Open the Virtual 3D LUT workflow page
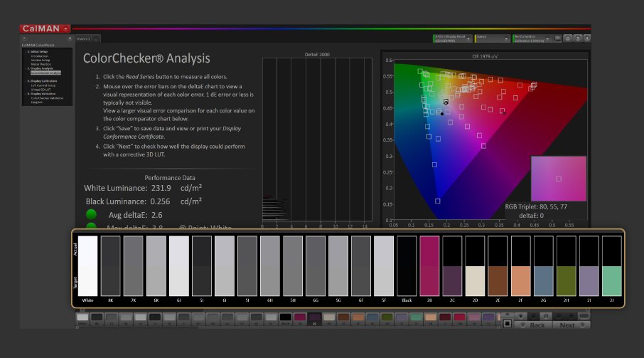The height and width of the screenshot is (358, 644). [41, 90]
